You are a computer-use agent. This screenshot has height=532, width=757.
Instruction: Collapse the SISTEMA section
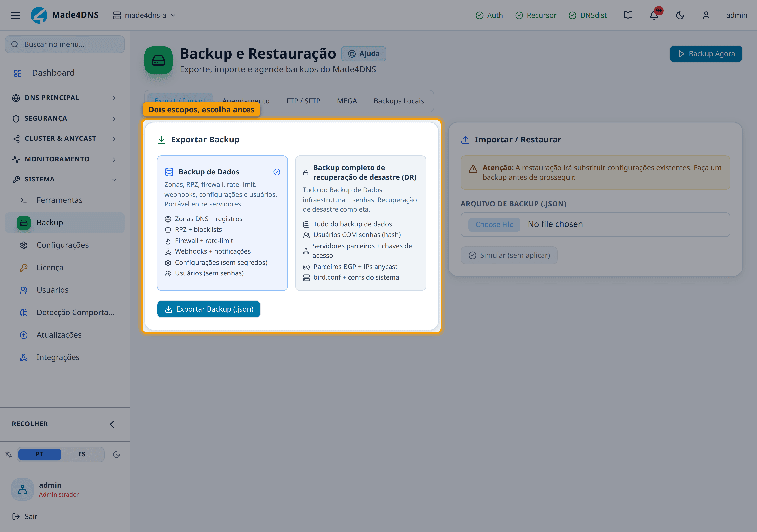click(x=65, y=179)
